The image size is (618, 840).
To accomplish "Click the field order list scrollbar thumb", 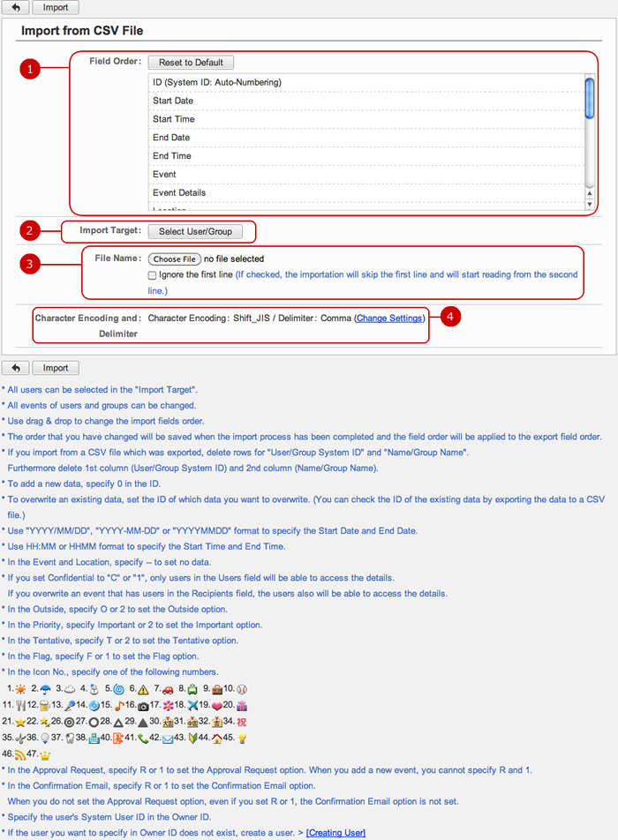I will point(590,98).
